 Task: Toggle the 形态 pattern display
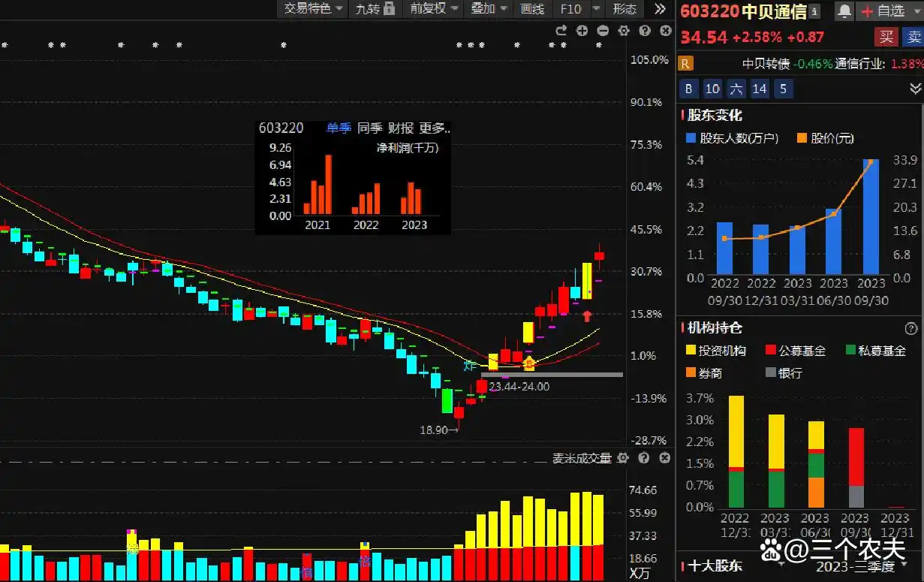click(625, 9)
